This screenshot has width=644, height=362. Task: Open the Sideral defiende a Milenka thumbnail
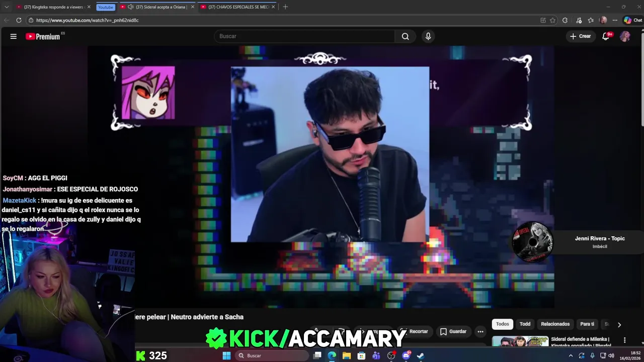(x=520, y=341)
